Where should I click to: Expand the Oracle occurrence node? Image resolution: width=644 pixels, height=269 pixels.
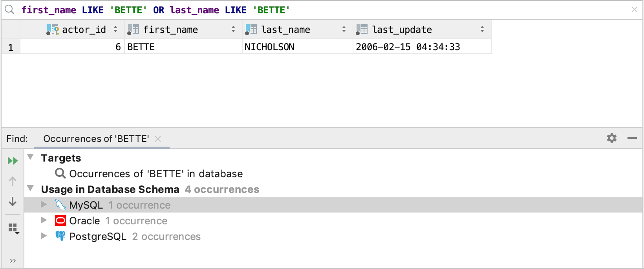[44, 220]
